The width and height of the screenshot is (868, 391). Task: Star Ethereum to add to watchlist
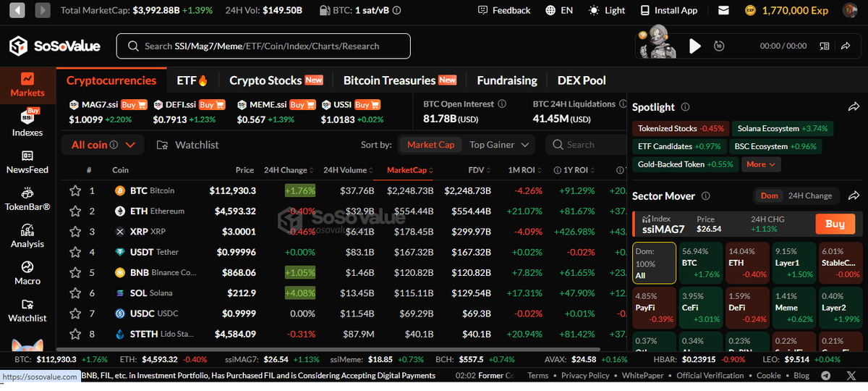click(x=75, y=211)
